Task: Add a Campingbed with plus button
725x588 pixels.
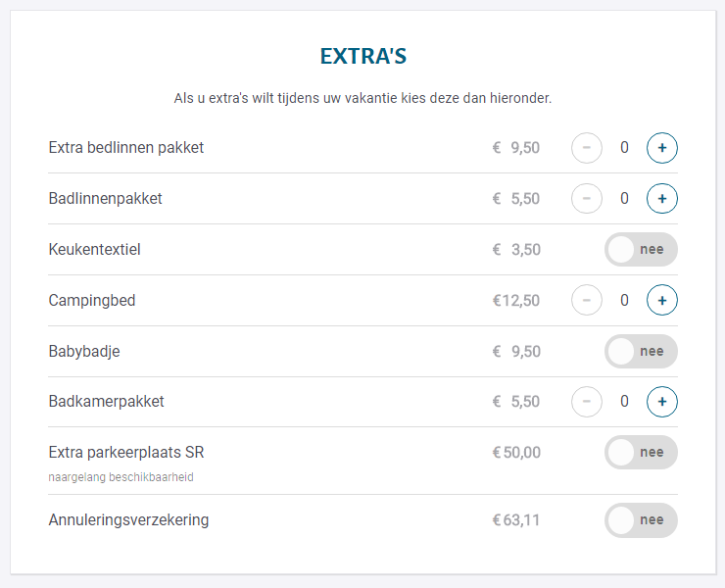Action: click(661, 300)
